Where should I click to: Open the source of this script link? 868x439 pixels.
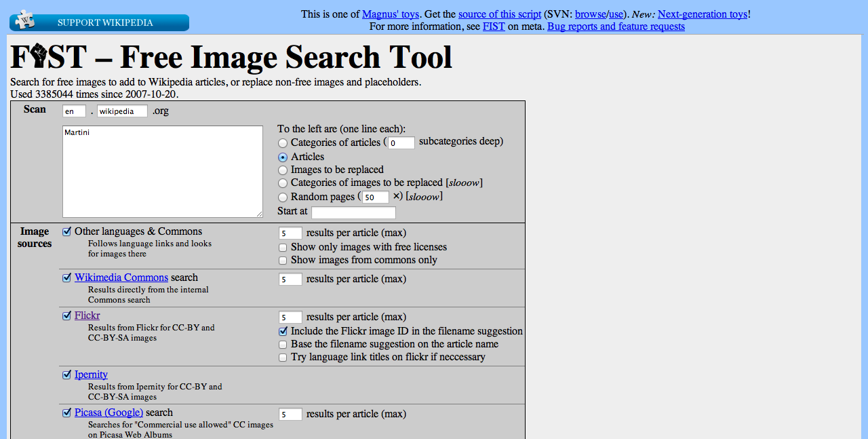point(500,14)
